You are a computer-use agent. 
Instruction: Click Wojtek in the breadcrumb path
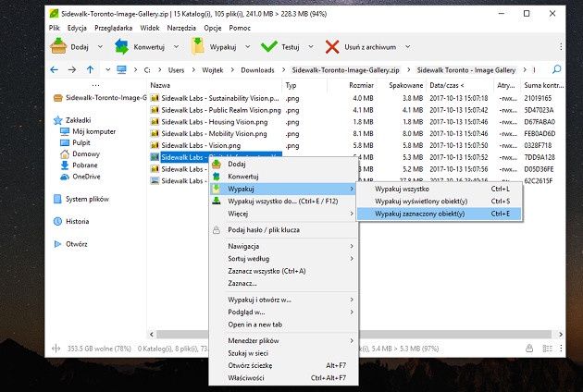tap(213, 70)
